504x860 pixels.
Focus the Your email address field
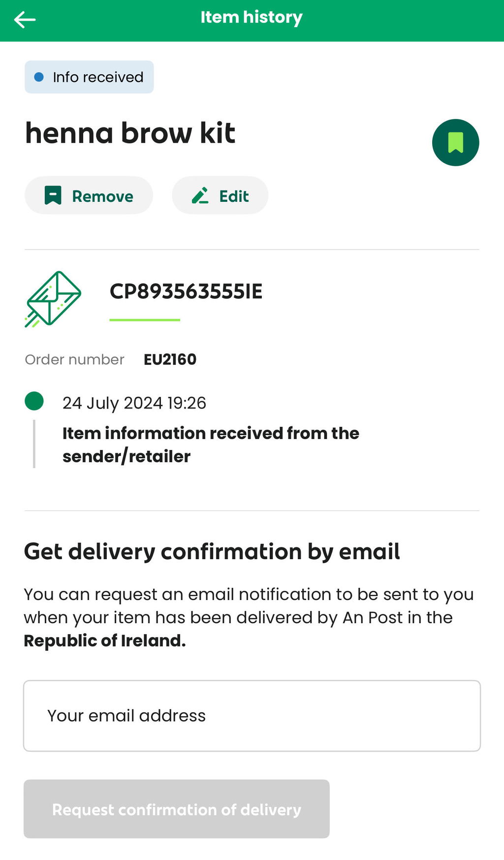point(252,716)
